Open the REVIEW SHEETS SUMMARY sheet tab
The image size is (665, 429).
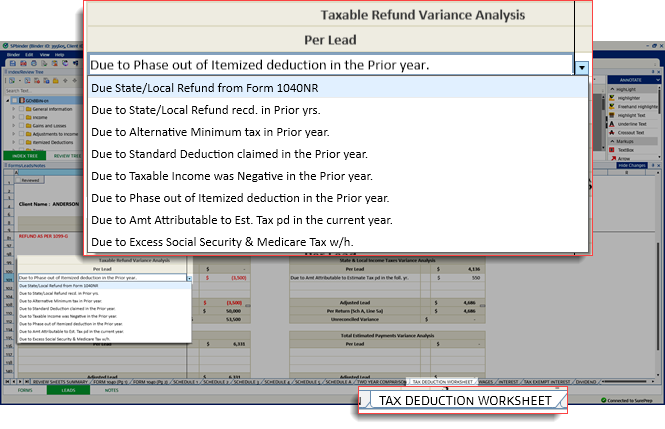pos(60,382)
